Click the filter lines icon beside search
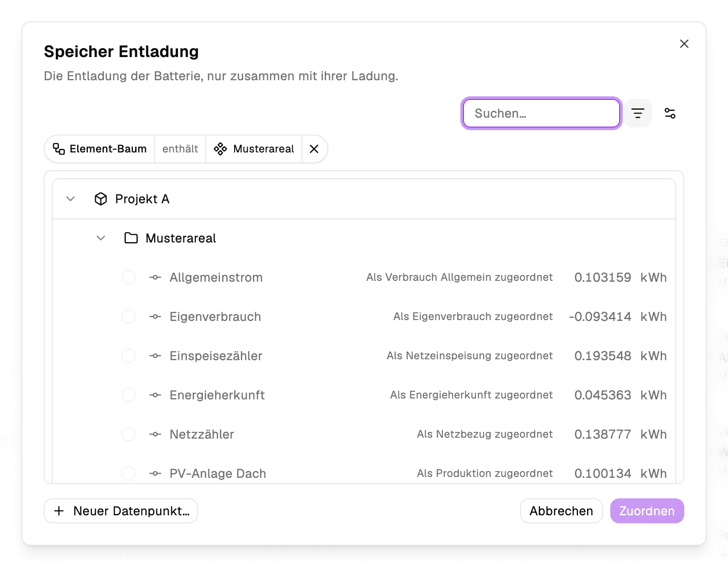728x567 pixels. pos(638,113)
